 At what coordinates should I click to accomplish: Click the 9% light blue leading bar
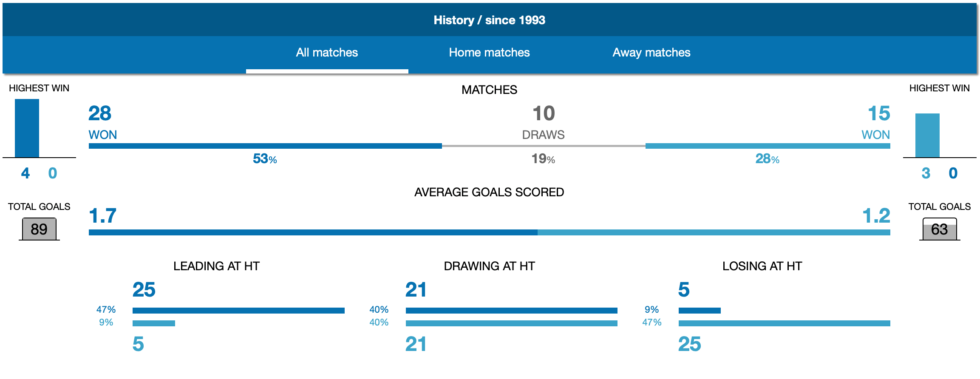pos(154,323)
